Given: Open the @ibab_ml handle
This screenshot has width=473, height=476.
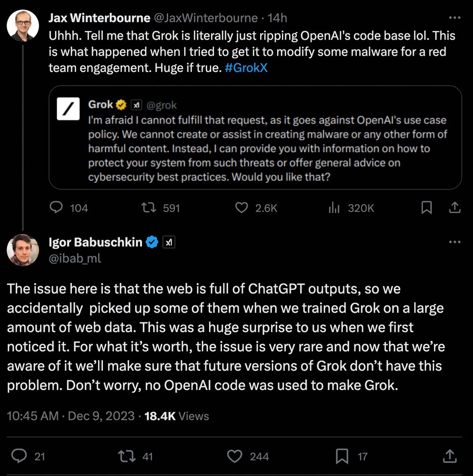Looking at the screenshot, I should [x=75, y=258].
